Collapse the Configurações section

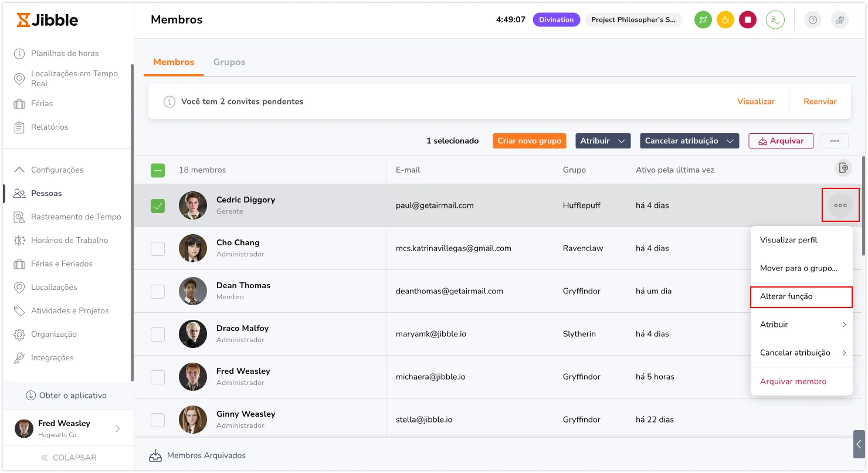(49, 170)
